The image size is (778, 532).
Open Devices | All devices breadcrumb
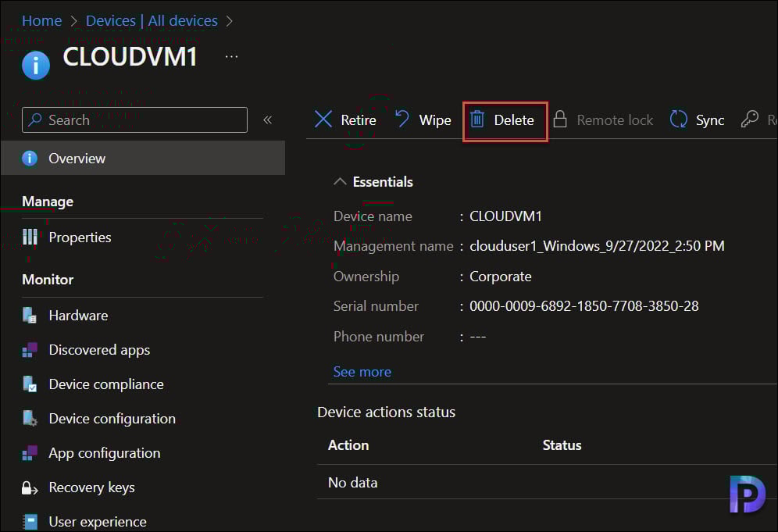coord(152,21)
